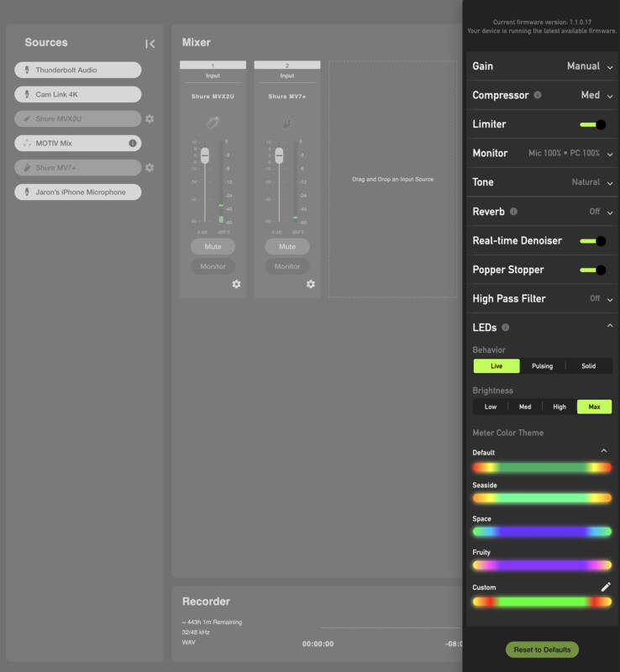Open settings gear next to Shure MV7+ source
620x672 pixels.
150,167
